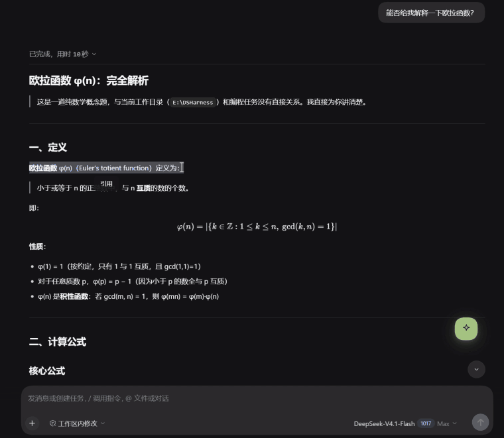Select the DeepSeek-V4.1-Flash model label
504x438 pixels.
click(x=384, y=424)
